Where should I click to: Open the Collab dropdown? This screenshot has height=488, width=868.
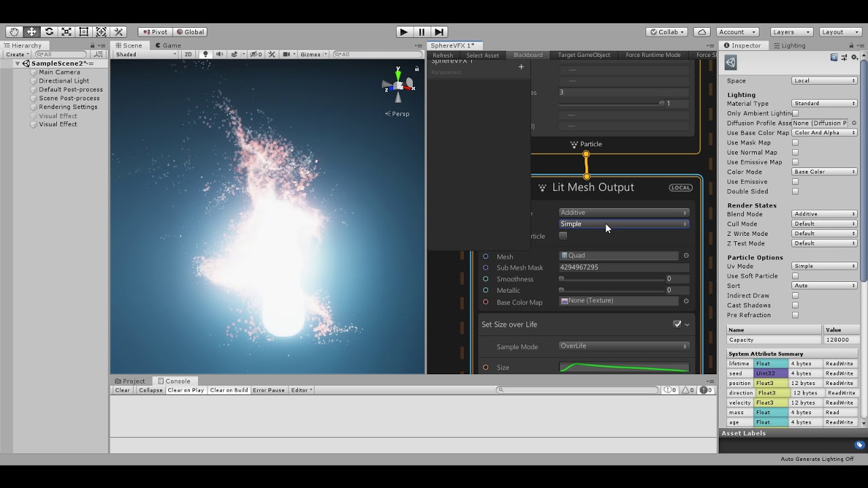[x=667, y=32]
